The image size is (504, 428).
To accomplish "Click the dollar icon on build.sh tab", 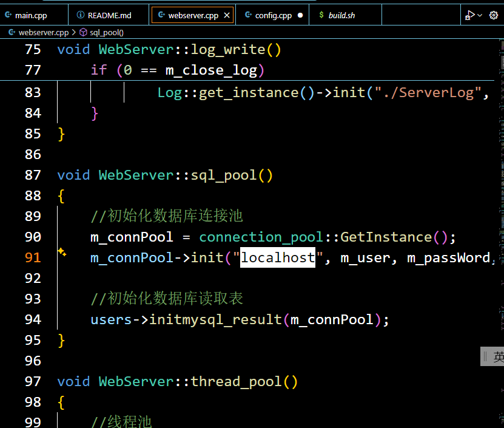I will pyautogui.click(x=321, y=15).
